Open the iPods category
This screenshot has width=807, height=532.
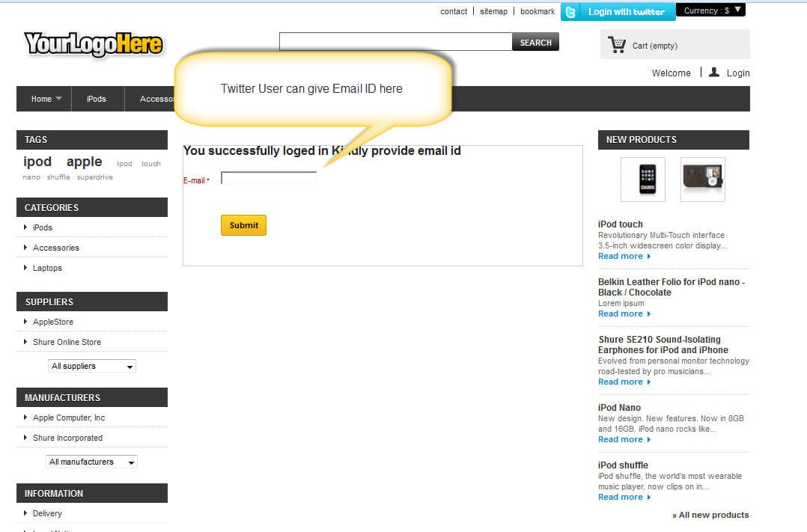(42, 227)
